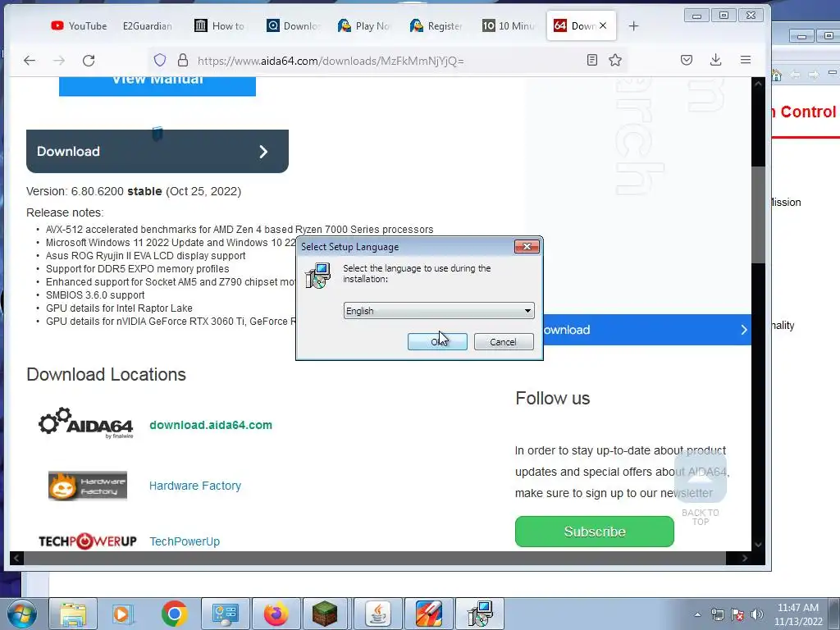Image resolution: width=840 pixels, height=630 pixels.
Task: Open the Firefox hamburger menu
Action: (x=746, y=60)
